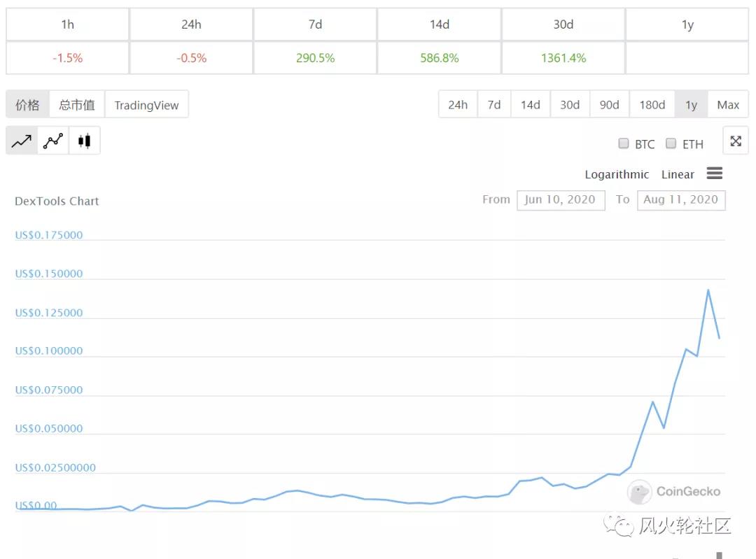Screen dimensions: 756x559
Task: Select the 180d chart range
Action: [x=652, y=104]
